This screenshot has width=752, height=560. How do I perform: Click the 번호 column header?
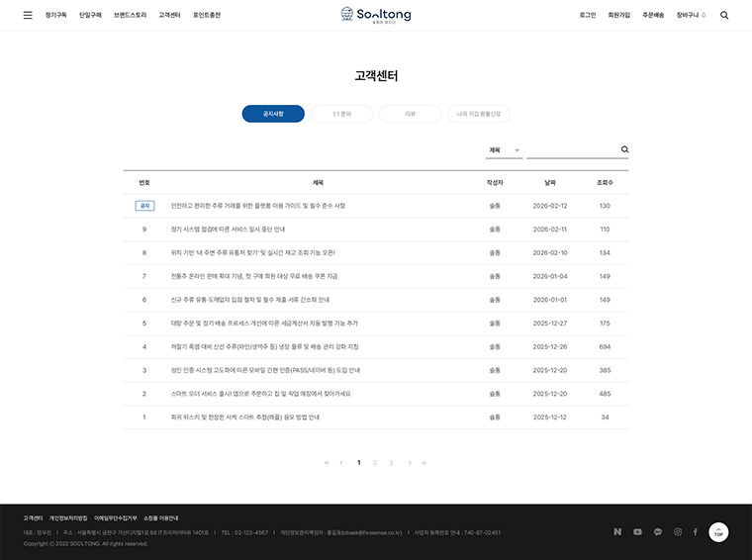tap(144, 183)
